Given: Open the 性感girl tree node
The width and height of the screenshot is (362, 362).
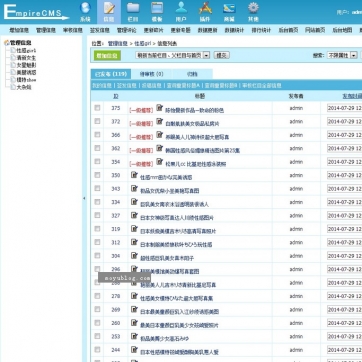Looking at the screenshot, I should click(x=26, y=50).
